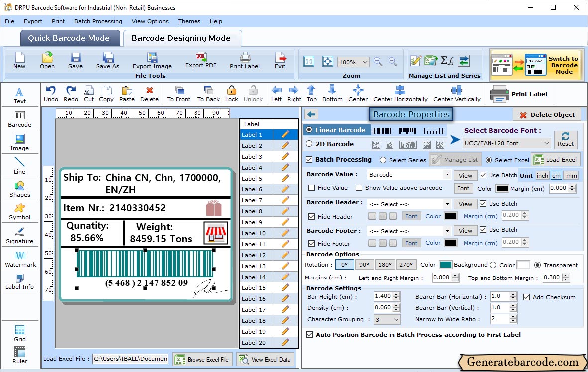Viewport: 588px width, 372px height.
Task: Open the Watermark tool
Action: pyautogui.click(x=20, y=259)
